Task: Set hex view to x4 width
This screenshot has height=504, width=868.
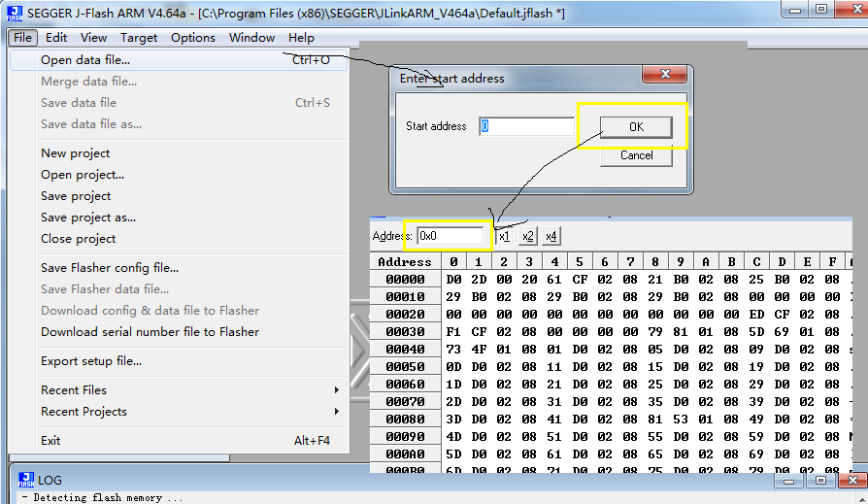Action: click(551, 237)
